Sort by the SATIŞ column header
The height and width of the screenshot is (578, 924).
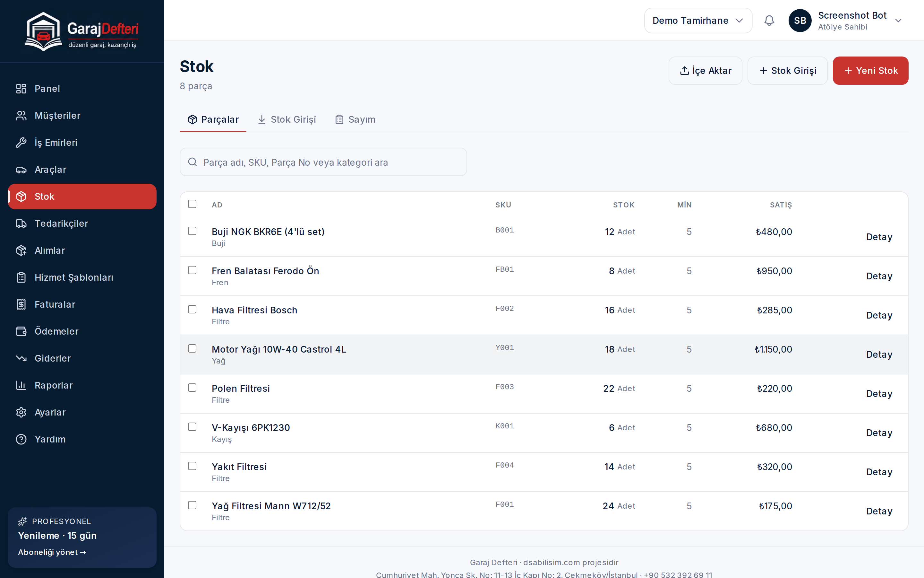pos(781,205)
